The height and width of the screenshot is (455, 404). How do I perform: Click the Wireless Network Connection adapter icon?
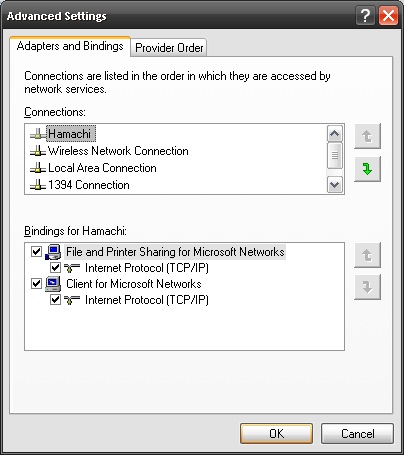pyautogui.click(x=38, y=151)
